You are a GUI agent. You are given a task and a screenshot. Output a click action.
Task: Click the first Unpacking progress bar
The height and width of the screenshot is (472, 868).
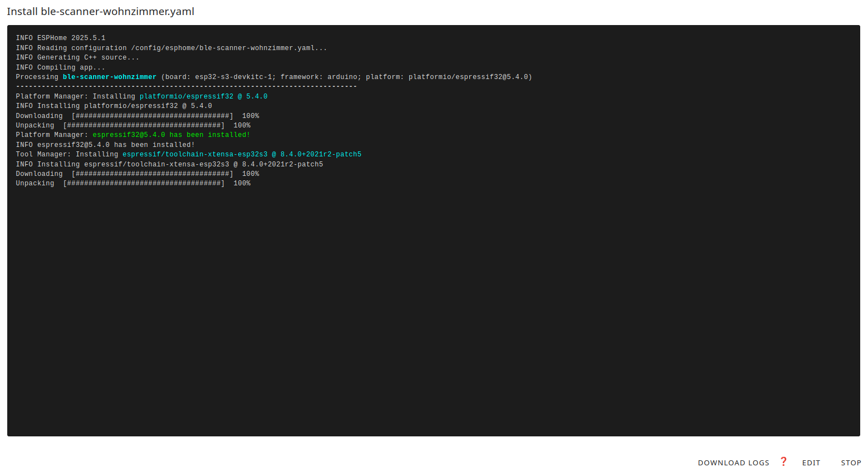point(144,126)
